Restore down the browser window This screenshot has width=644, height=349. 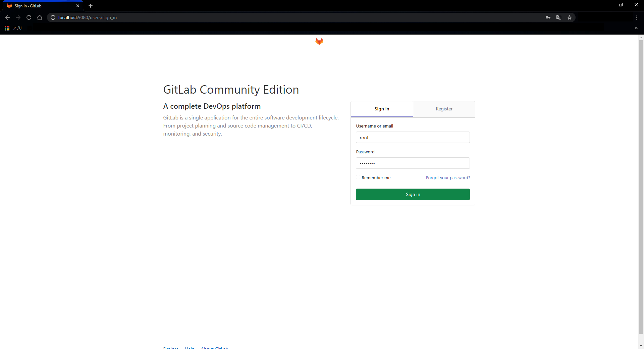click(621, 5)
